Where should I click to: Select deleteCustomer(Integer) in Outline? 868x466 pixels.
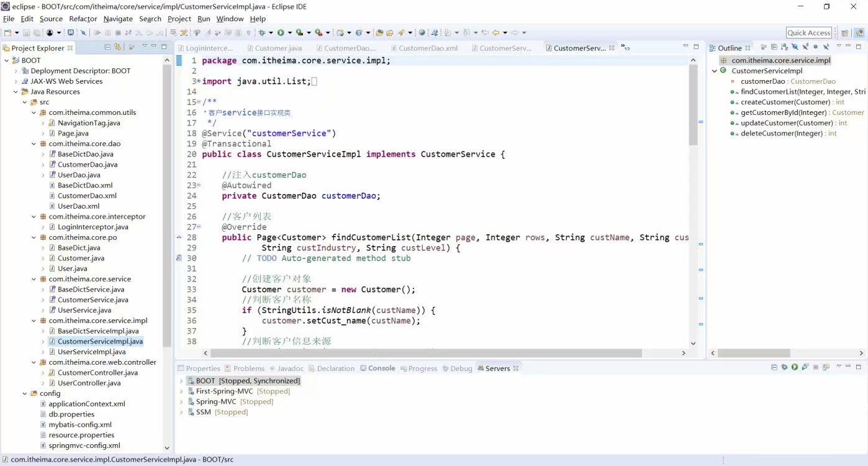784,134
